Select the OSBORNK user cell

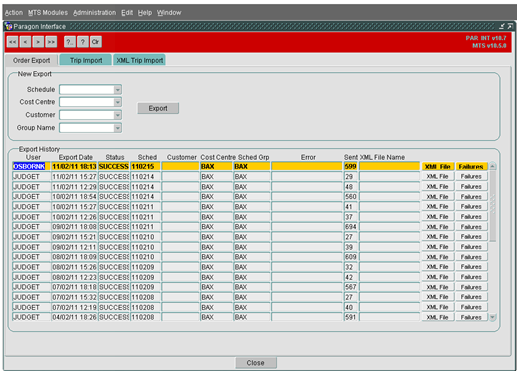tap(31, 166)
